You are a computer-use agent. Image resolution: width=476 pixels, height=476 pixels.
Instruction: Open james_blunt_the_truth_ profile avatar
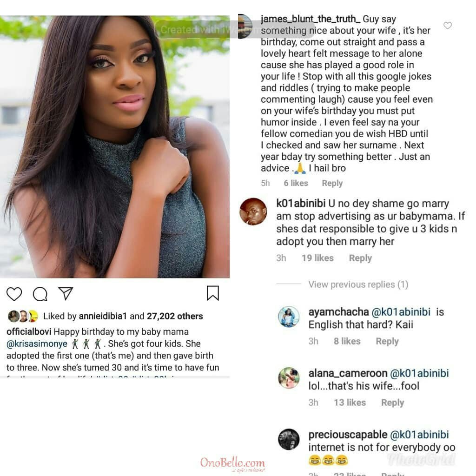(245, 26)
